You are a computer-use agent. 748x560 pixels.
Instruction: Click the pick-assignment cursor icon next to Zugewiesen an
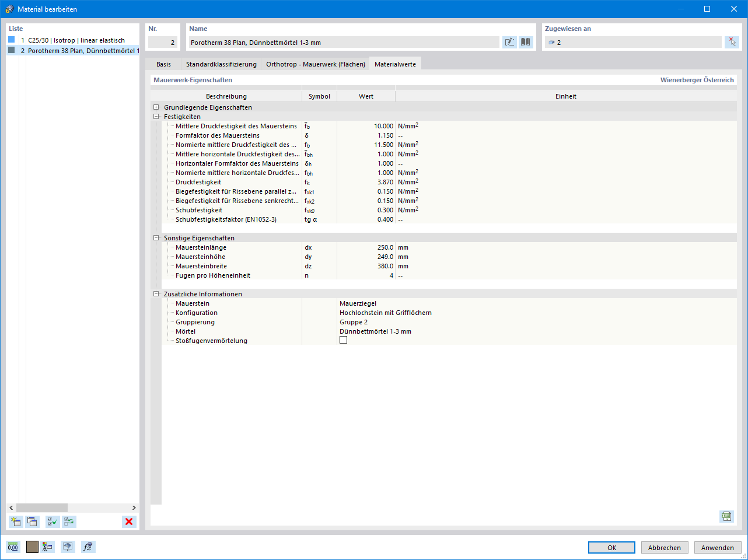(732, 42)
